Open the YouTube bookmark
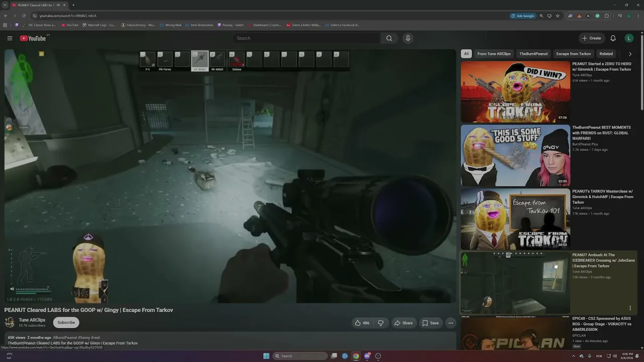Screen dimensions: 644x362 click(x=70, y=25)
